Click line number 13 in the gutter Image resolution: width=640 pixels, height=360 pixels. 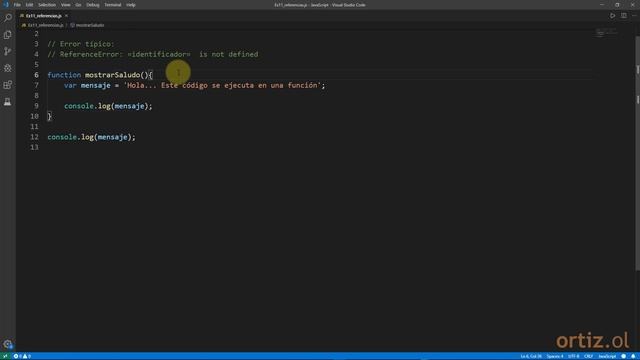34,147
